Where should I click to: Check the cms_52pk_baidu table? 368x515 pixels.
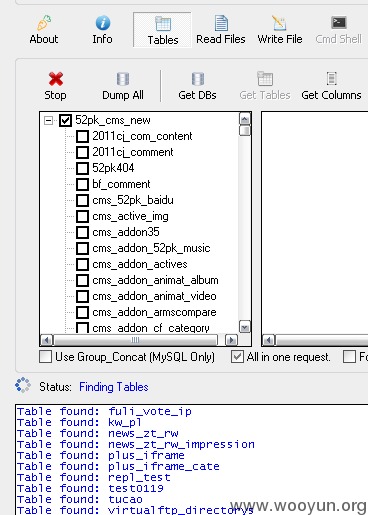pyautogui.click(x=82, y=200)
